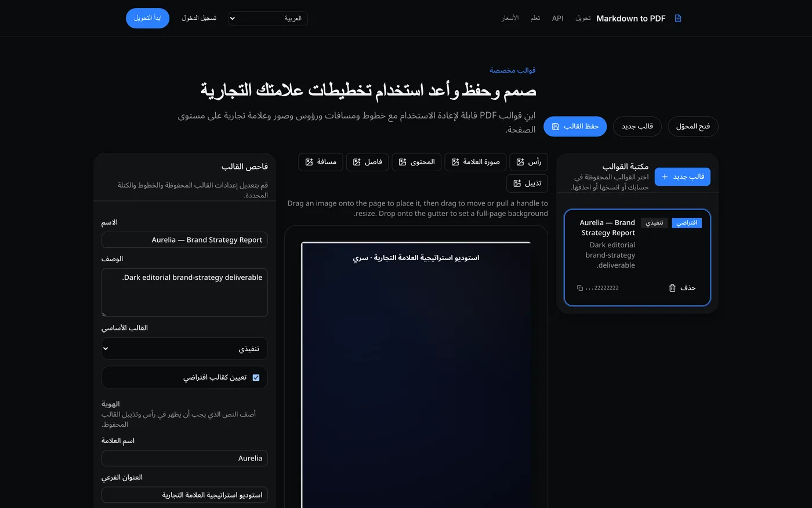
Task: Click the copy icon next to ...22222222
Action: click(x=580, y=288)
